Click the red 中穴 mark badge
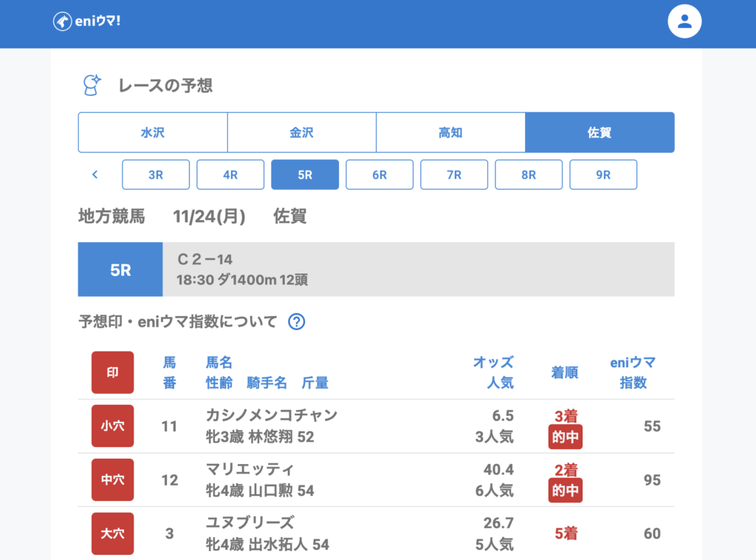The height and width of the screenshot is (560, 756). (x=112, y=479)
